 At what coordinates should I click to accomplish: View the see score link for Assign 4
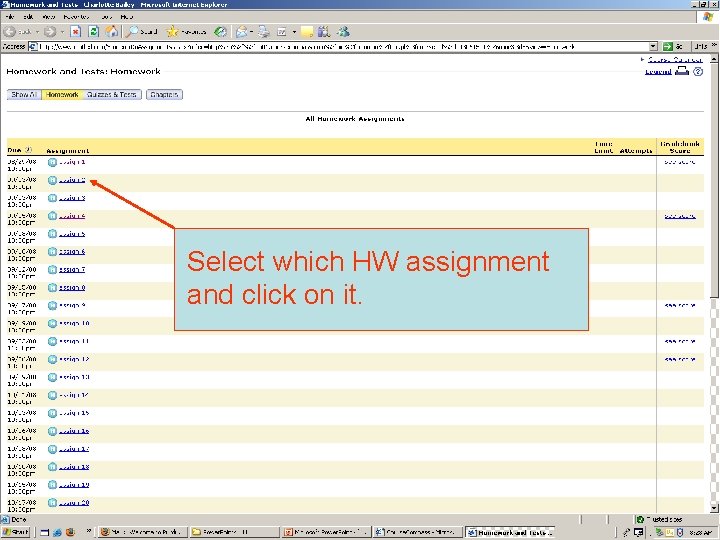(680, 216)
